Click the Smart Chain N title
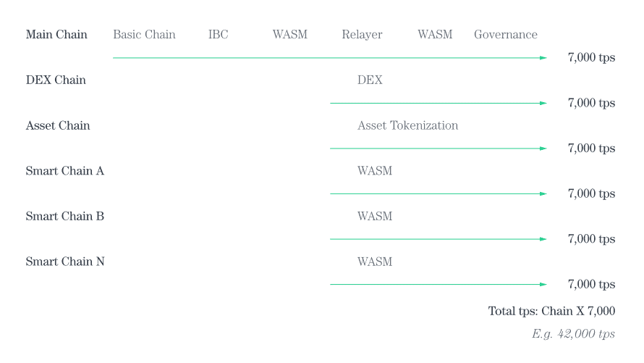Viewport: 644px width, 363px height. tap(65, 262)
